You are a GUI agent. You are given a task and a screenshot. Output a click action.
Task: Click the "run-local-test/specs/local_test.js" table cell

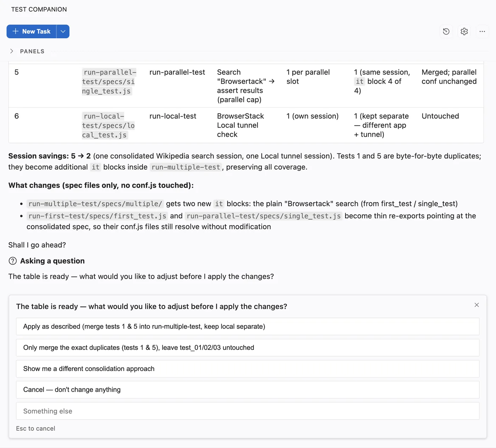pos(108,125)
